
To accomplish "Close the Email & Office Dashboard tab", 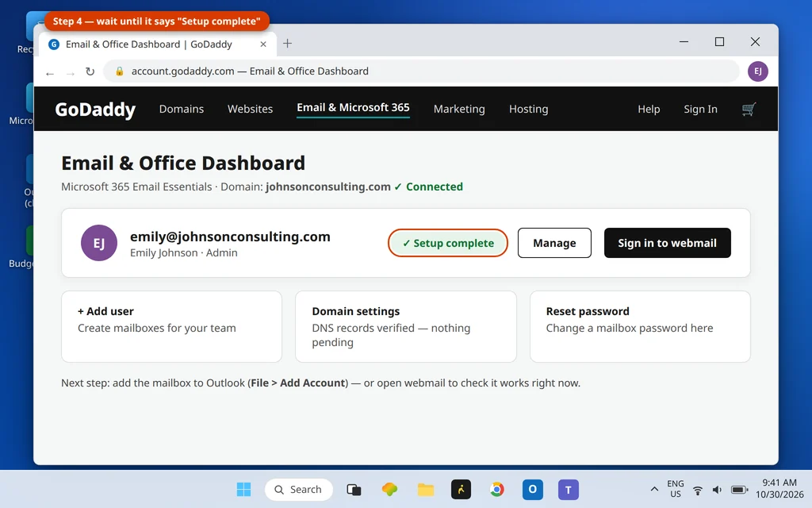I will 263,44.
